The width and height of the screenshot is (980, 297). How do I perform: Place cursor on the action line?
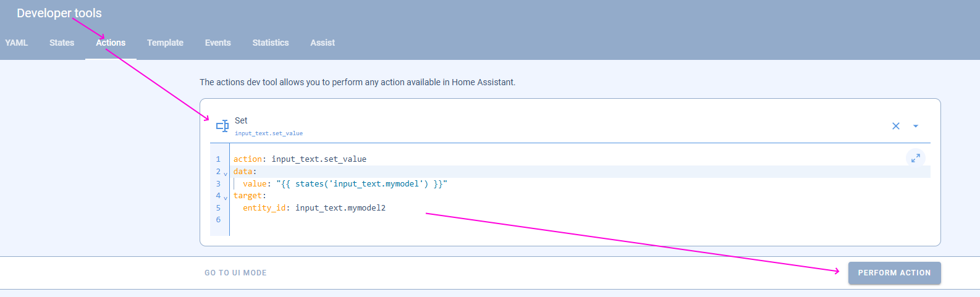point(300,159)
